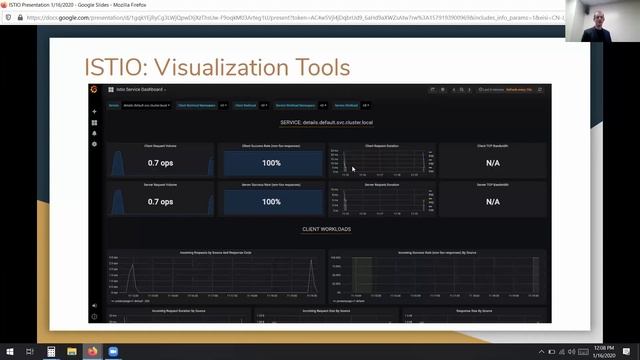Click the Incoming Requests by Source and Response Code graph
This screenshot has height=360, width=640.
click(x=216, y=277)
